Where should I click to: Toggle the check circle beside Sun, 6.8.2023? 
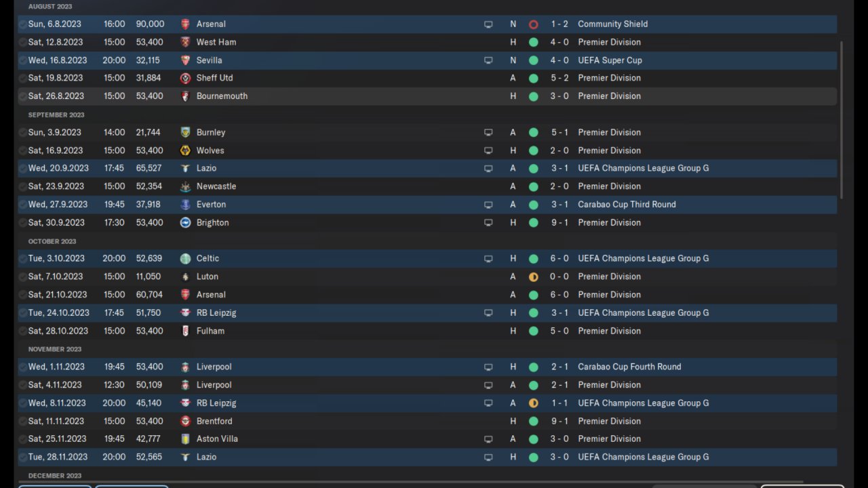tap(23, 24)
